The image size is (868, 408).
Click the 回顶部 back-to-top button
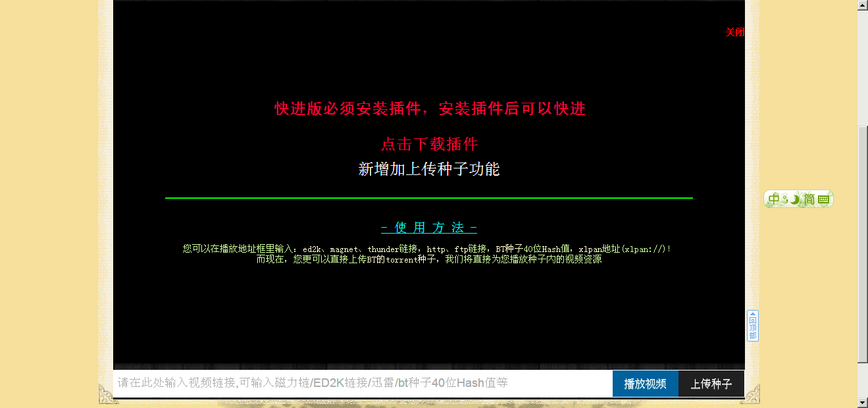pos(753,327)
